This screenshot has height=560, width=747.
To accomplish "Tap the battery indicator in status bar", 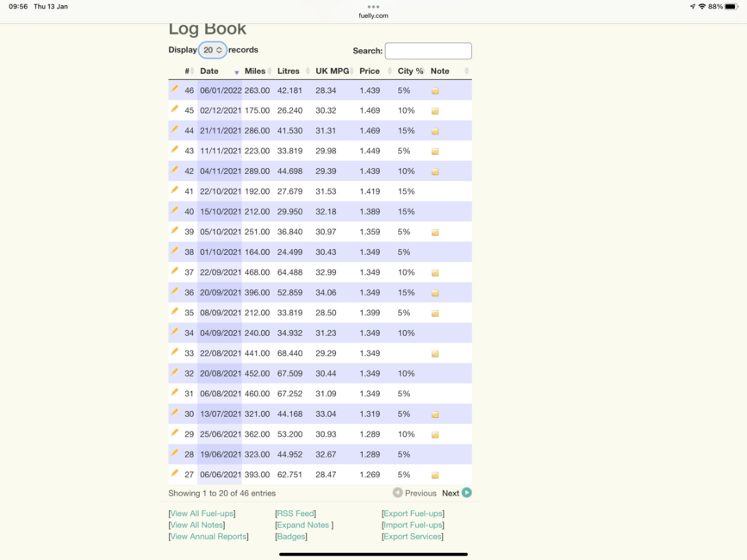I will [x=731, y=7].
